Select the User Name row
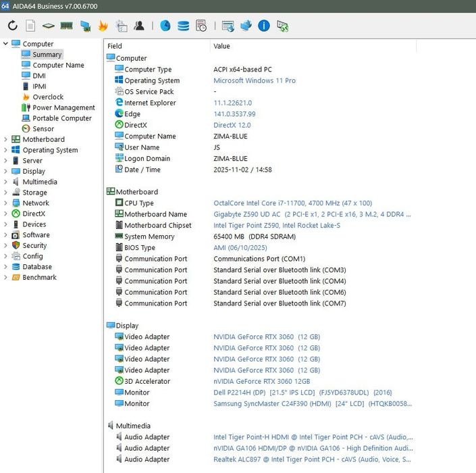Viewport: 476px width, 473px height. 261,147
